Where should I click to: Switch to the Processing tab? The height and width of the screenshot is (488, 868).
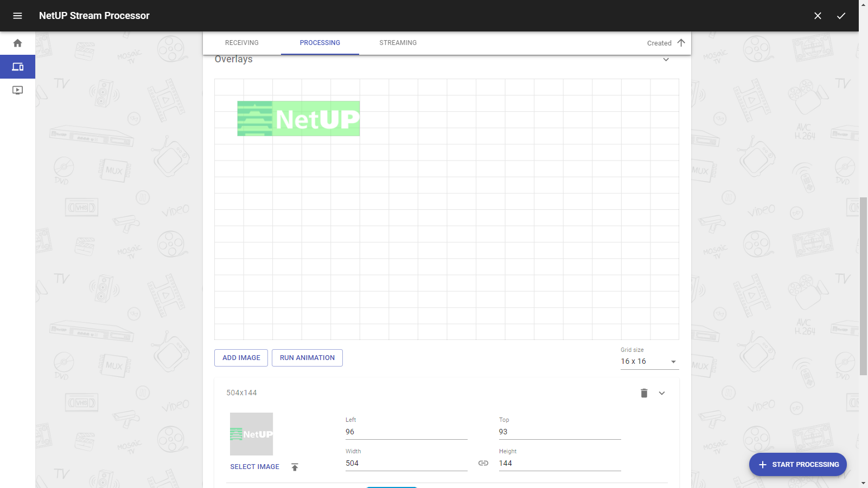(320, 43)
